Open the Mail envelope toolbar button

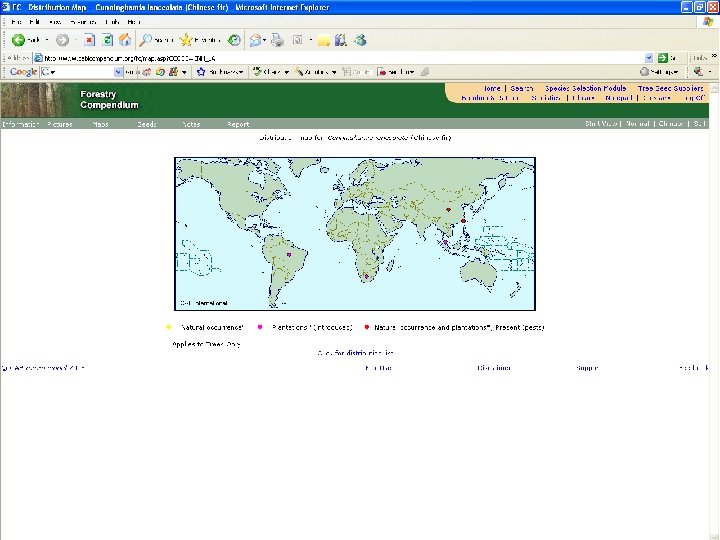[x=255, y=40]
